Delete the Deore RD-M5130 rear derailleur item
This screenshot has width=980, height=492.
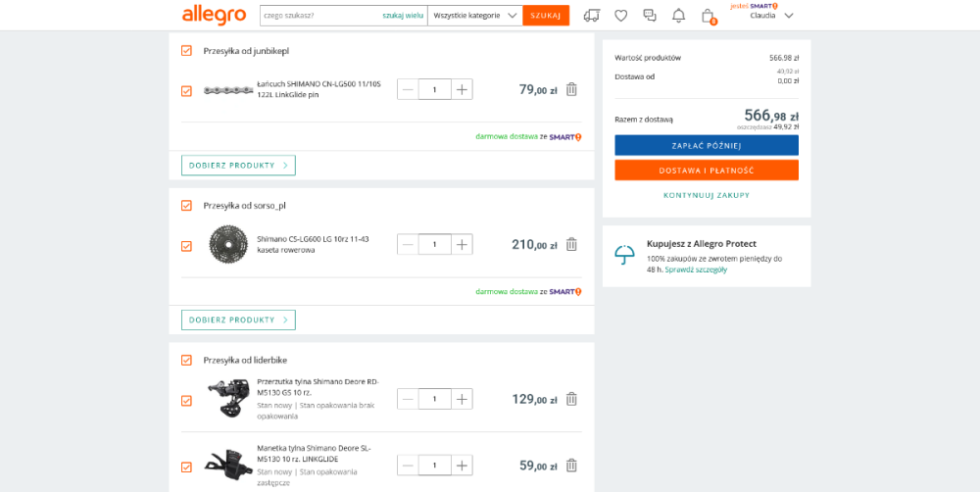click(x=571, y=399)
